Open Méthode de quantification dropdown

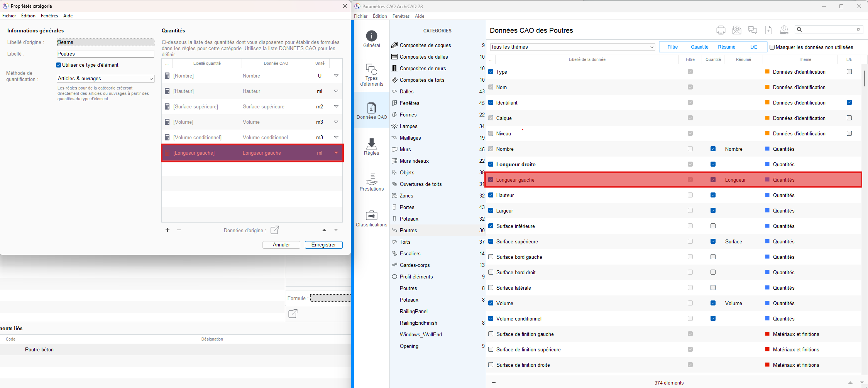pos(105,79)
